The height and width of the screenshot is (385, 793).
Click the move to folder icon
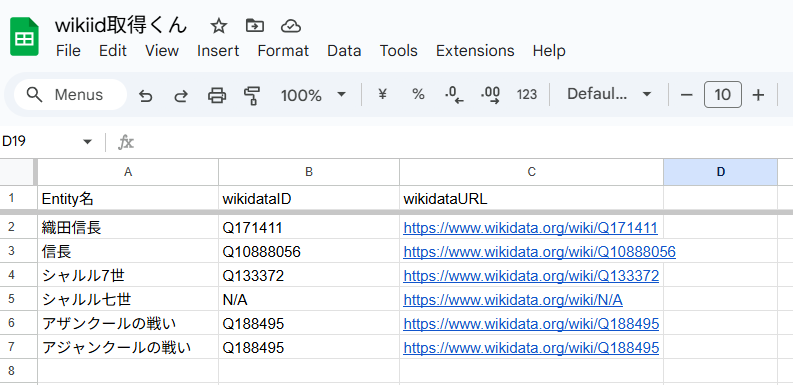coord(254,25)
